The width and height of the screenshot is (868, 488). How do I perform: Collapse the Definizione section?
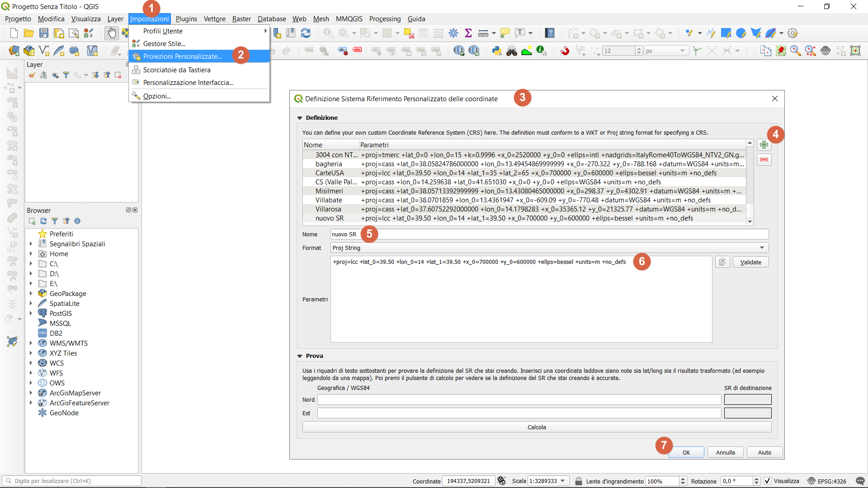[x=300, y=117]
